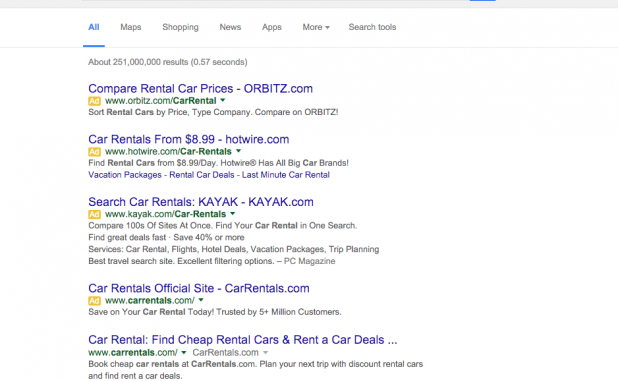
Task: Expand dropdown arrow next to ad carrentals.com/
Action: (201, 300)
